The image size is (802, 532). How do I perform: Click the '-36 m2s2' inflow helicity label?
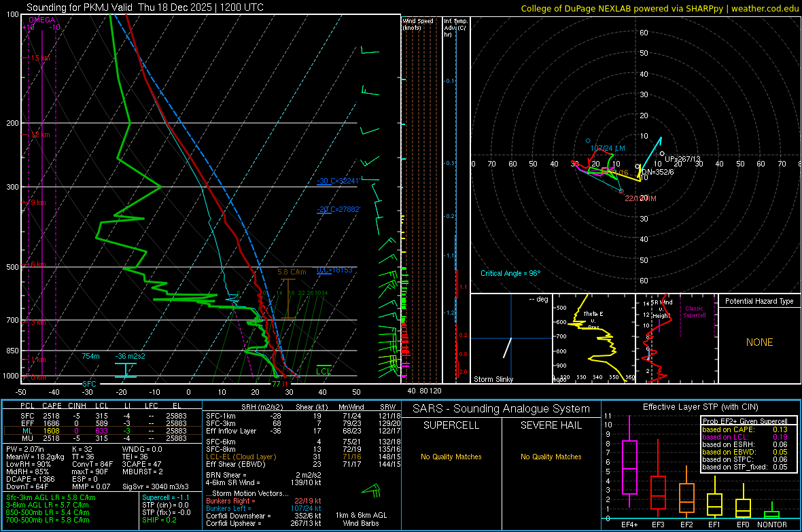pyautogui.click(x=130, y=356)
